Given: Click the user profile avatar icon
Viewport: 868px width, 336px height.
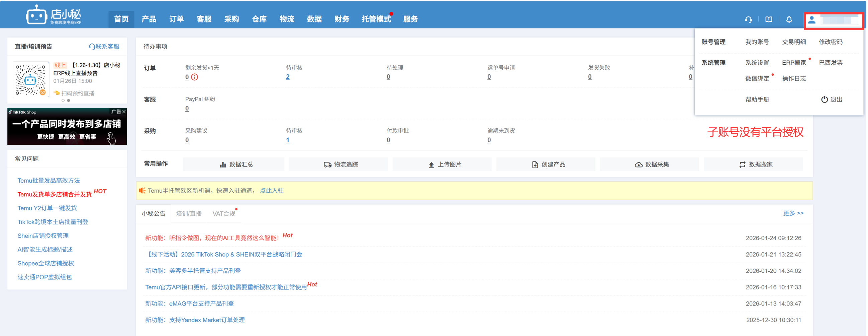Looking at the screenshot, I should tap(812, 20).
